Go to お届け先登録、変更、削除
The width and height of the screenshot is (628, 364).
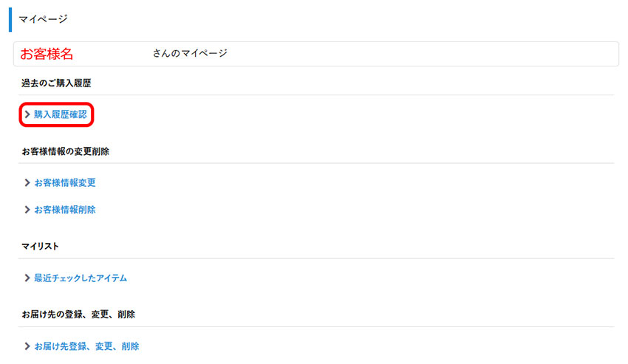pos(86,346)
